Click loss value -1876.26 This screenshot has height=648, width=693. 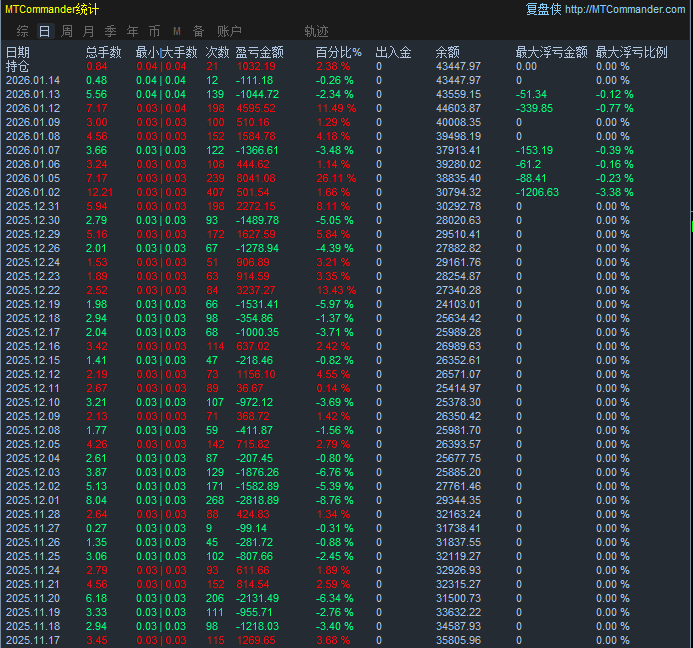[x=257, y=472]
